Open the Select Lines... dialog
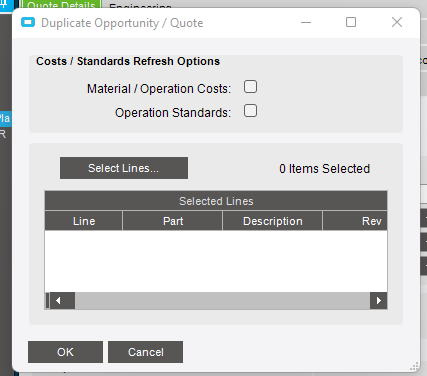This screenshot has width=427, height=376. (124, 168)
